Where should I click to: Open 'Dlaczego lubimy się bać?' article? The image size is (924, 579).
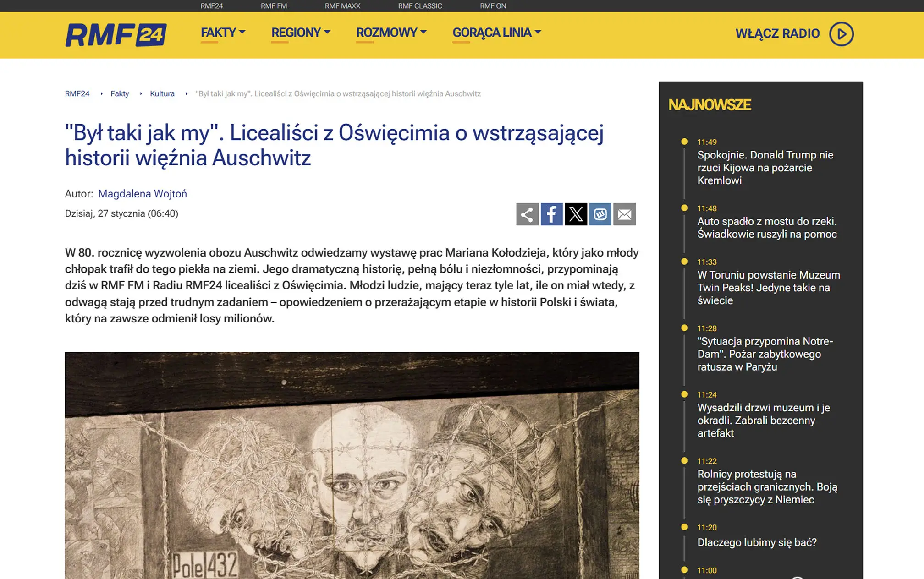click(757, 542)
